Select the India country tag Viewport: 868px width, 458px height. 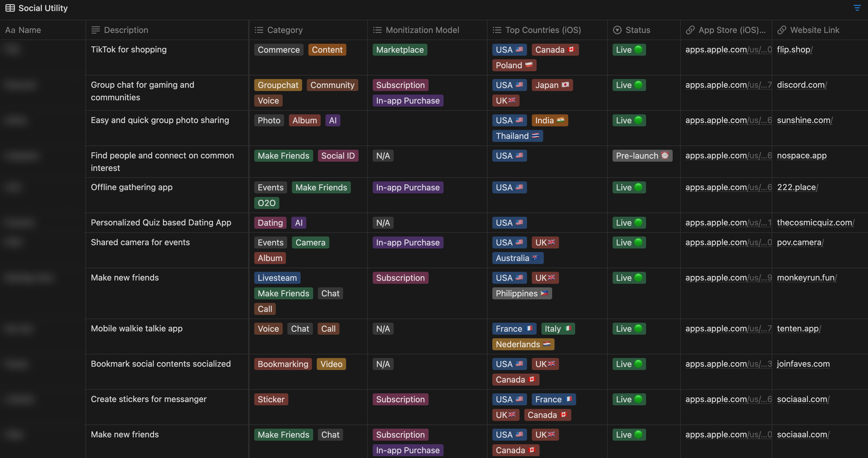point(549,120)
